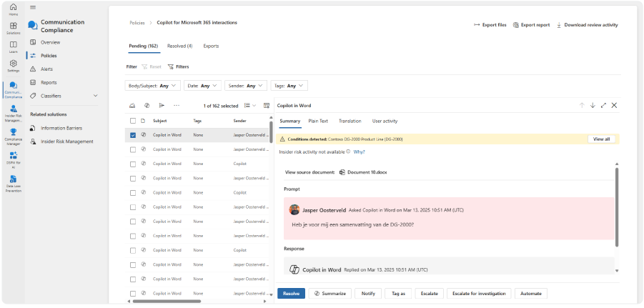644x308 pixels.
Task: Check the sixth row checkbox
Action: [x=133, y=207]
